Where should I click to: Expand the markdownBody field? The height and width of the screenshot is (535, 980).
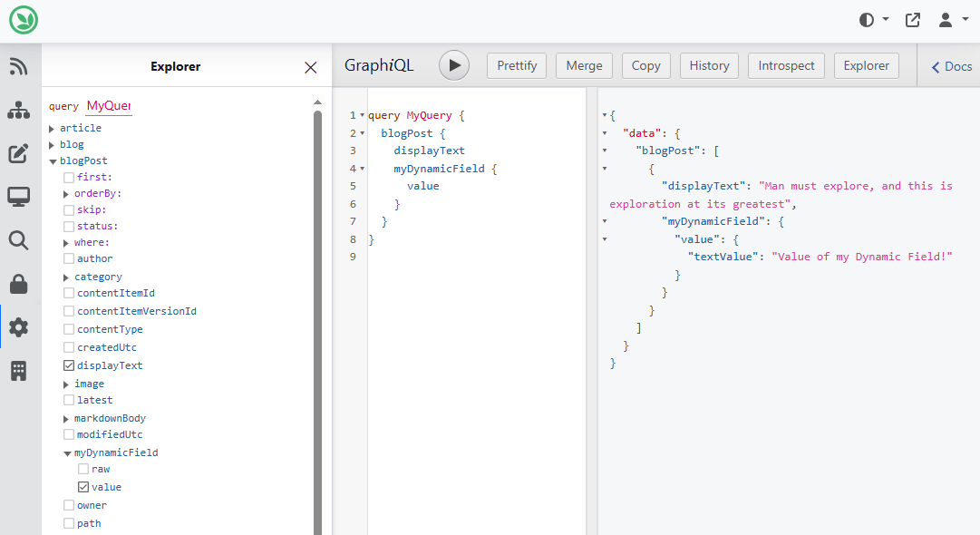click(x=66, y=418)
